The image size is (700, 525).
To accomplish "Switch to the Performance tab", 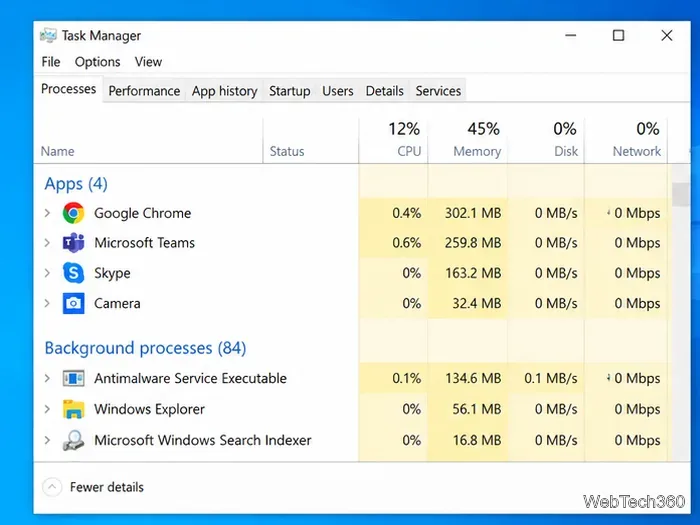I will pos(144,91).
